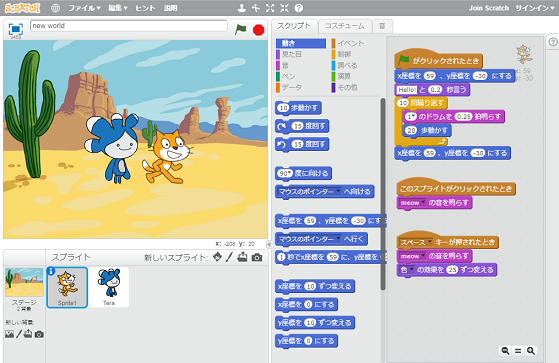Expand the meow sound dropdown in the sprite-clicked script
The height and width of the screenshot is (363, 559).
[423, 203]
